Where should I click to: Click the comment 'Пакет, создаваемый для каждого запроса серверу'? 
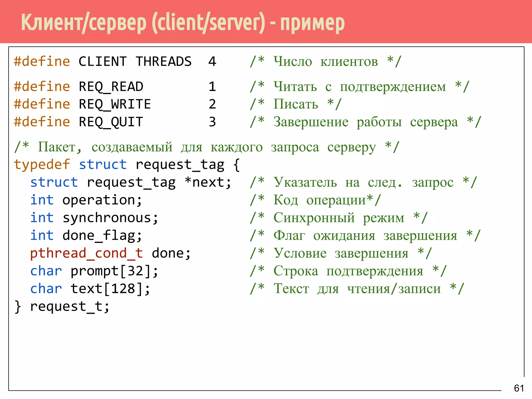click(x=207, y=147)
